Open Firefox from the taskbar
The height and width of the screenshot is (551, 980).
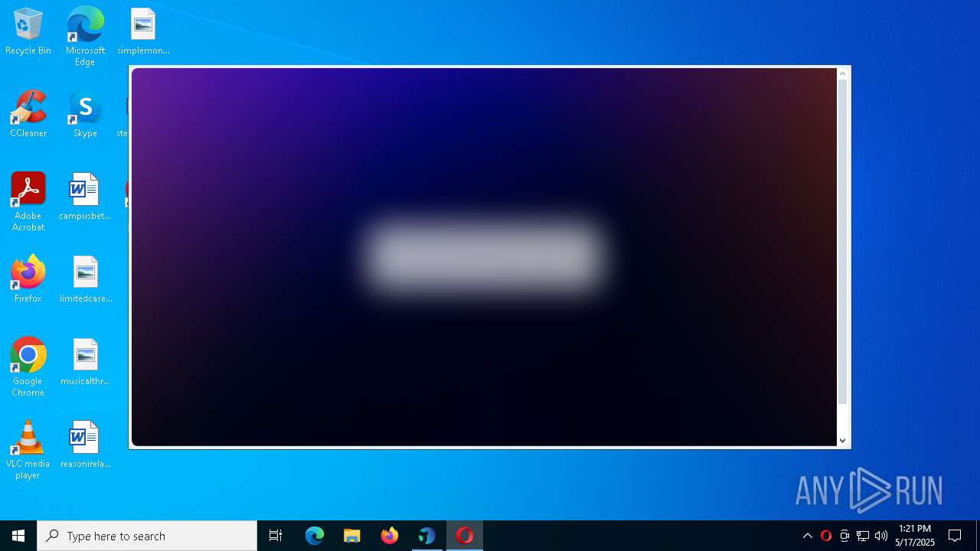point(390,536)
